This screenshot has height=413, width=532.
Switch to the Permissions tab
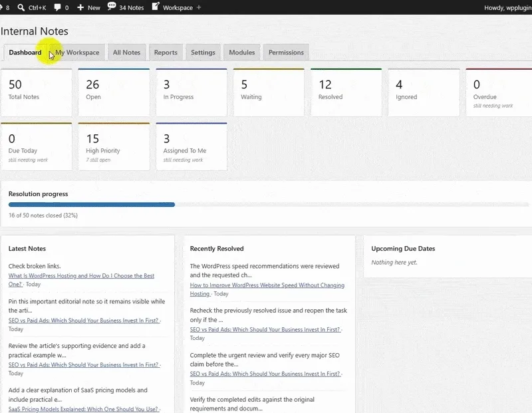tap(286, 53)
